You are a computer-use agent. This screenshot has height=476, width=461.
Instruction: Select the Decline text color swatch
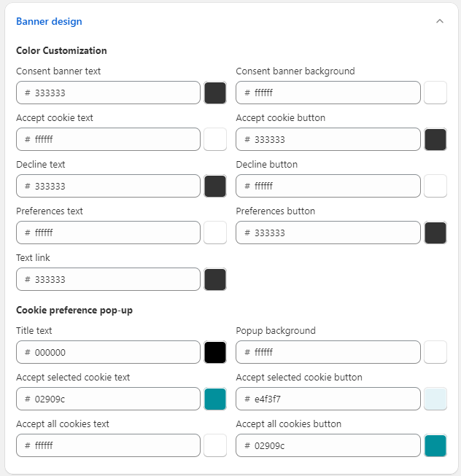coord(215,186)
